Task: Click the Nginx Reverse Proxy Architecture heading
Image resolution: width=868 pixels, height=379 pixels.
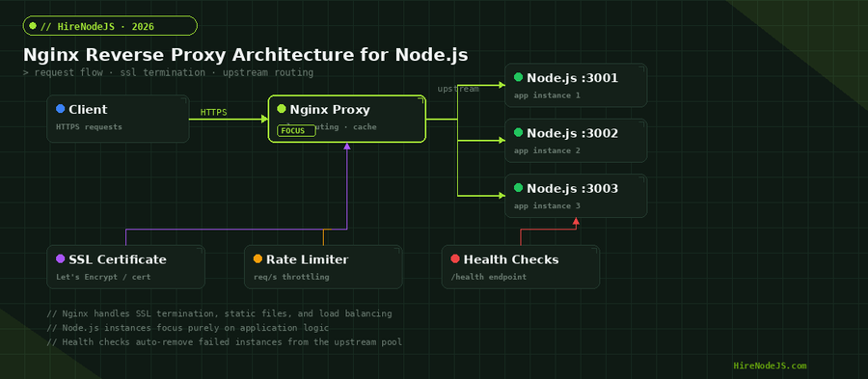Action: 245,55
